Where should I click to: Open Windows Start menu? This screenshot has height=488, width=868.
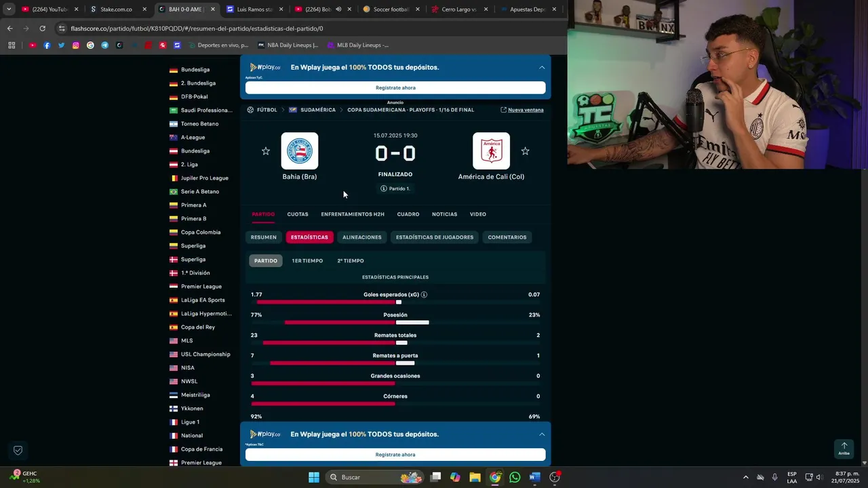(314, 477)
